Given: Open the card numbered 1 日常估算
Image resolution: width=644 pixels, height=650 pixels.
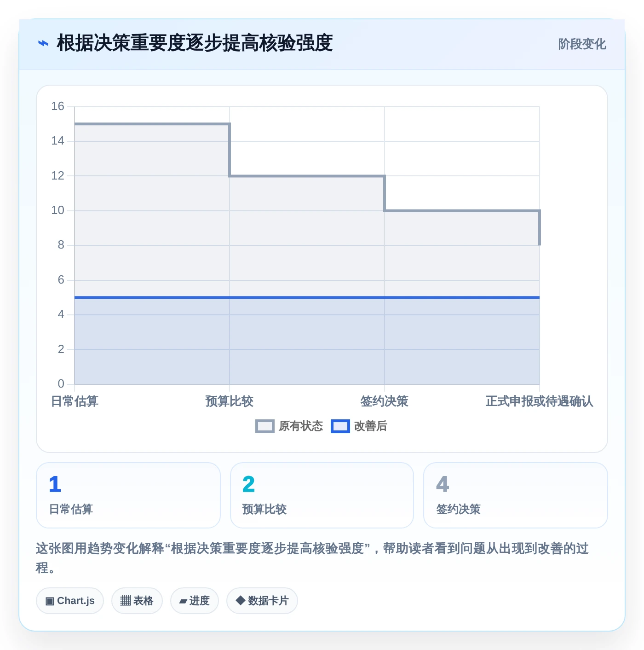Looking at the screenshot, I should click(x=128, y=495).
